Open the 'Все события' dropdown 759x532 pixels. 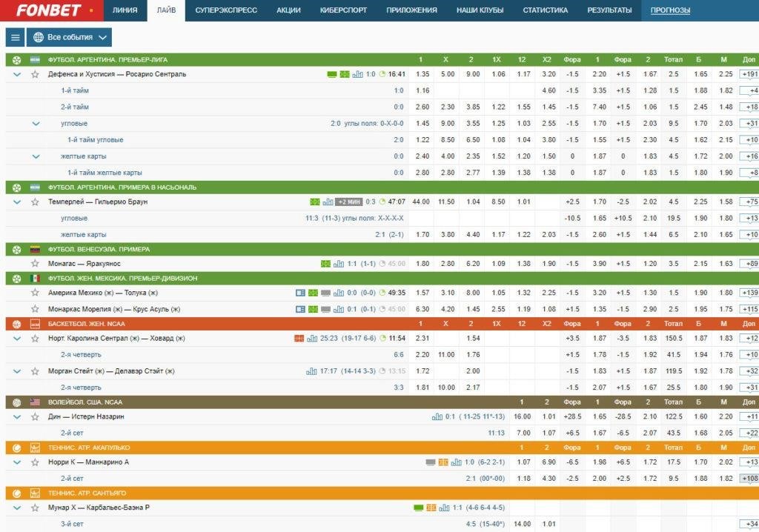(x=69, y=37)
